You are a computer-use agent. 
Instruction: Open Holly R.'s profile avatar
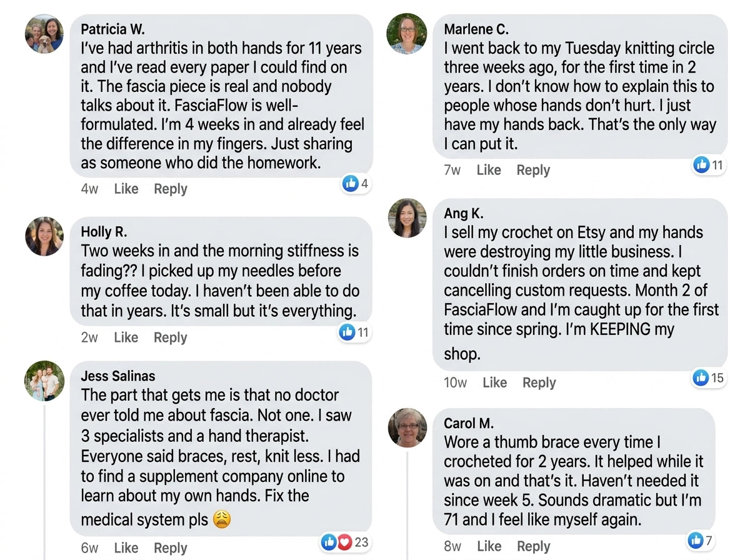(44, 236)
